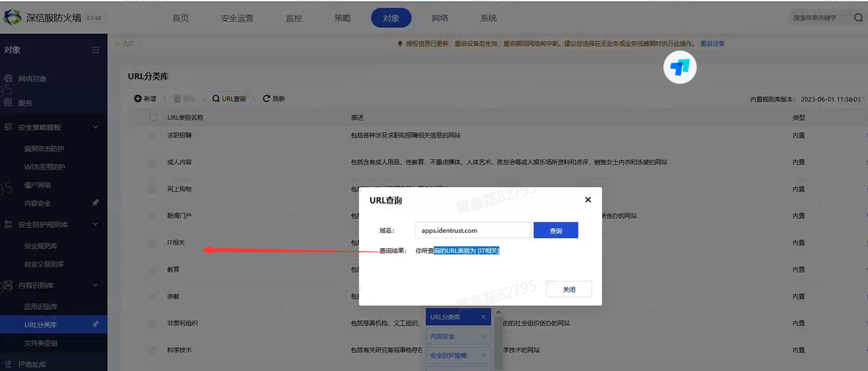Image resolution: width=868 pixels, height=371 pixels.
Task: Click the 刷新 refresh button
Action: (274, 99)
